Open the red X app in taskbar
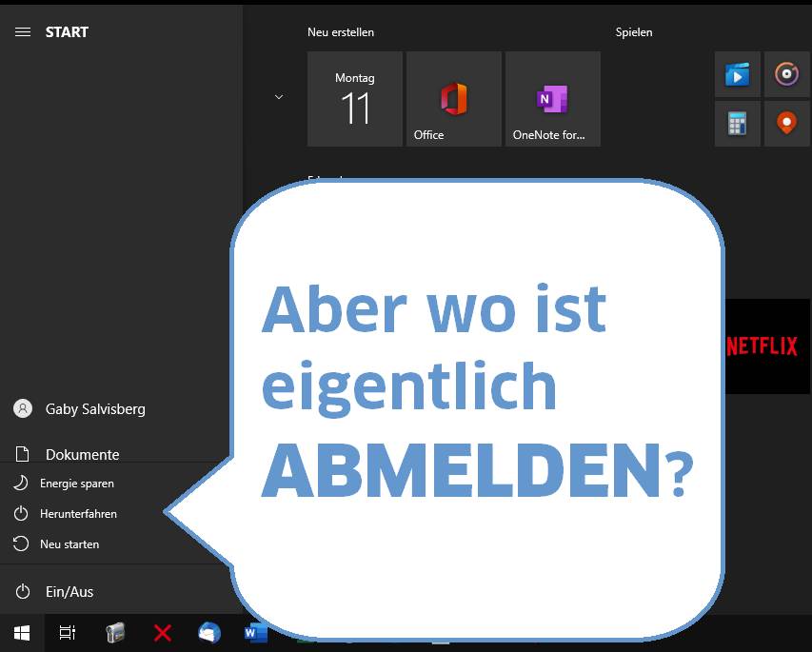The width and height of the screenshot is (812, 652). (x=163, y=633)
